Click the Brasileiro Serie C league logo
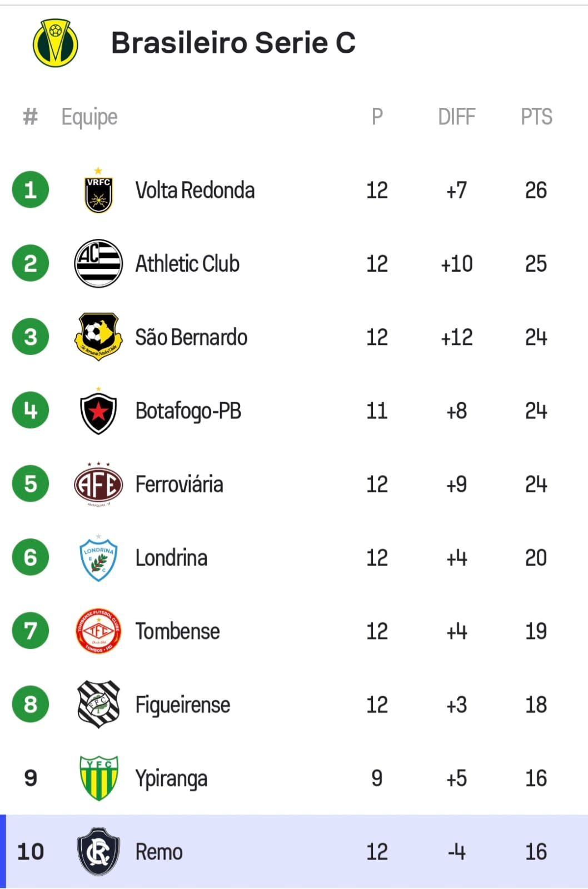Screen dimensions: 588x889 point(55,43)
